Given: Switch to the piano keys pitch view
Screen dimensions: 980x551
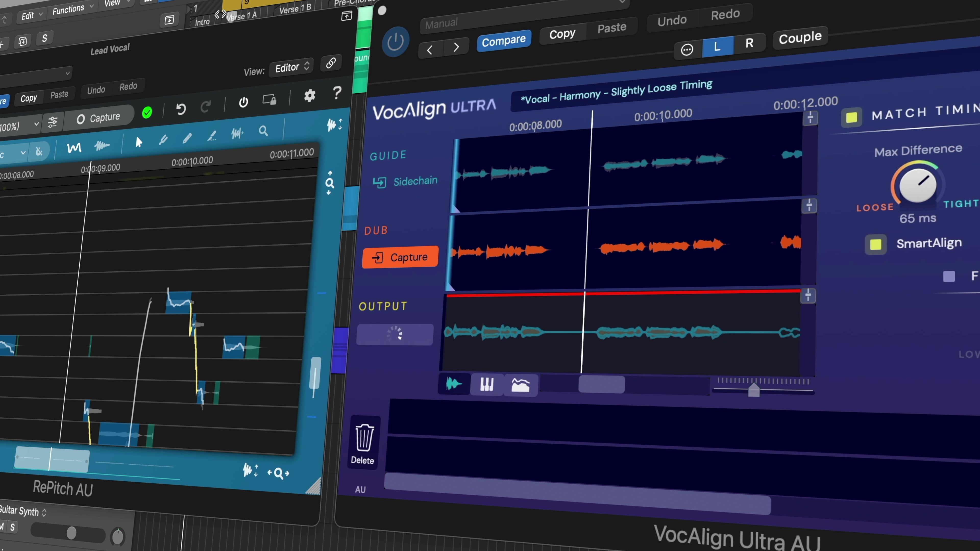Looking at the screenshot, I should pyautogui.click(x=487, y=384).
